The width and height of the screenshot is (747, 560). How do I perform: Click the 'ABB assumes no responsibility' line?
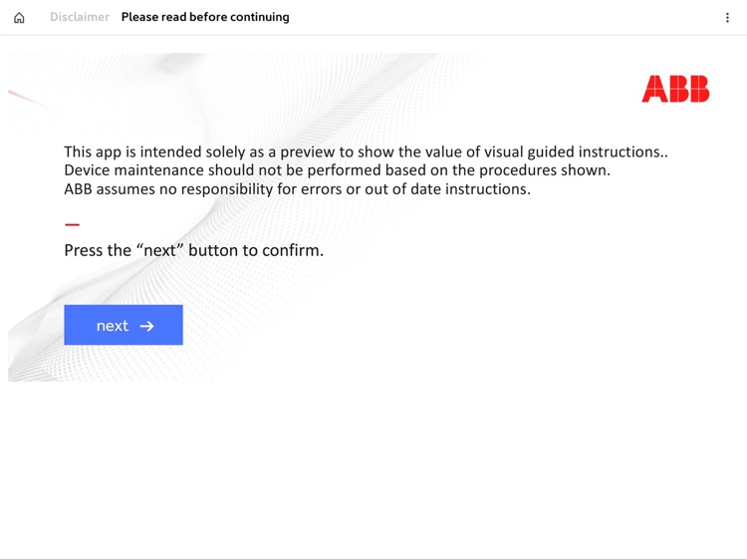pyautogui.click(x=297, y=189)
